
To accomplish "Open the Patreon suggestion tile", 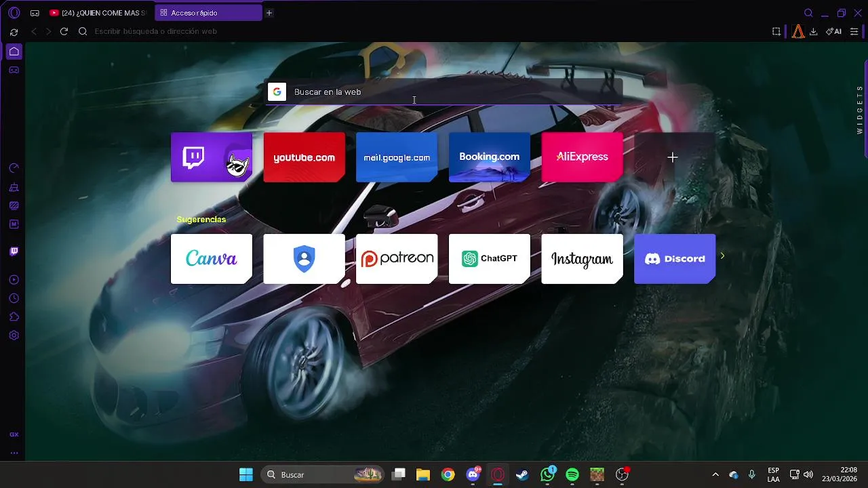I will tap(397, 259).
